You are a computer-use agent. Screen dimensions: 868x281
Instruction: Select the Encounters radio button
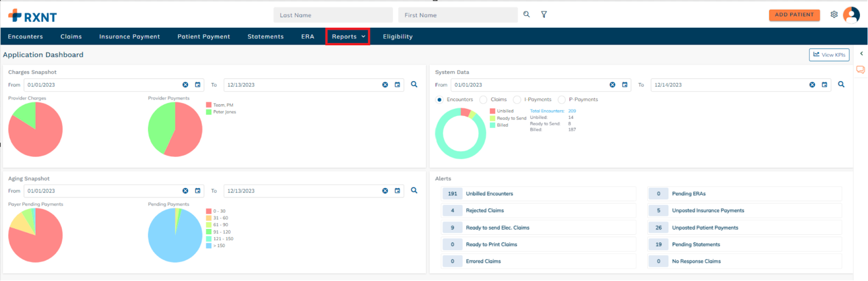(439, 100)
